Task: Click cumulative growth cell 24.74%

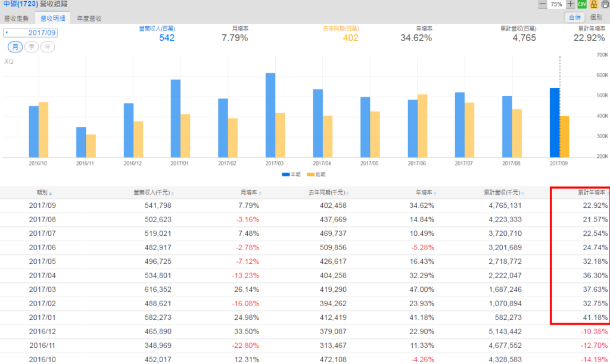Action: (595, 248)
